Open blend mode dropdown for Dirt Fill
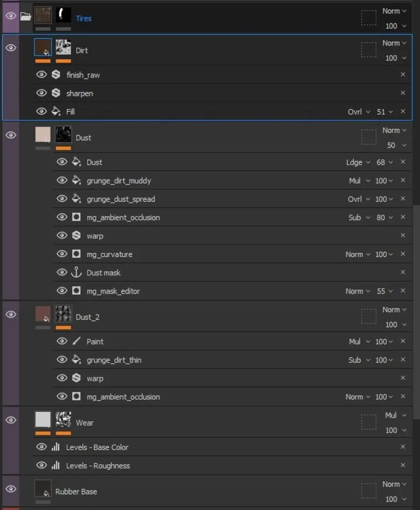Image resolution: width=420 pixels, height=510 pixels. tap(359, 111)
